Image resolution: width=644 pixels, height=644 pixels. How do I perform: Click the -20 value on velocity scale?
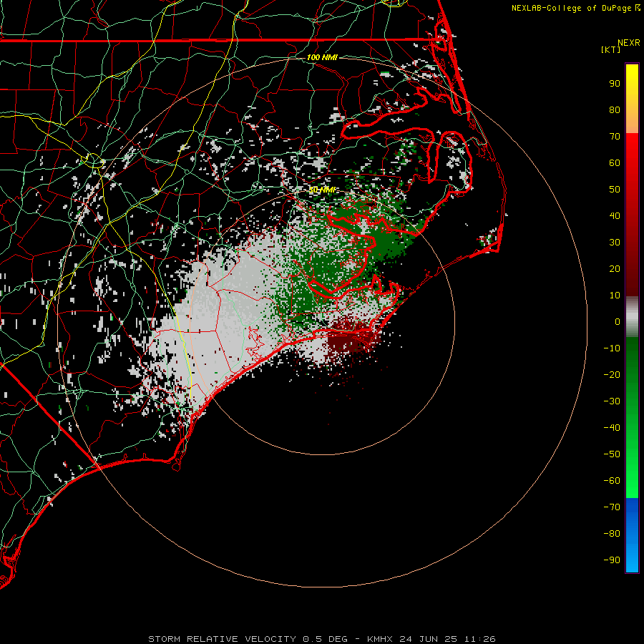tap(612, 374)
